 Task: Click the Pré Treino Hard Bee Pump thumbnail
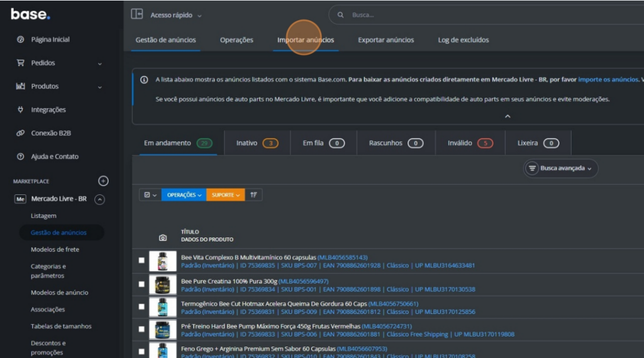(162, 330)
